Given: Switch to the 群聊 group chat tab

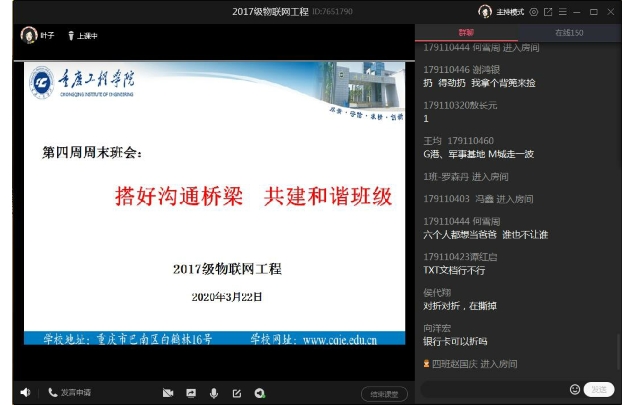Looking at the screenshot, I should pos(466,33).
